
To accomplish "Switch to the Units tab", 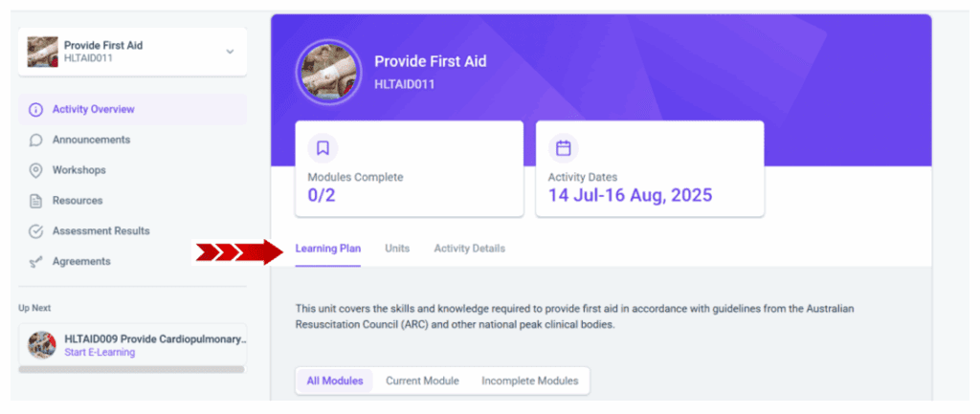I will click(397, 249).
